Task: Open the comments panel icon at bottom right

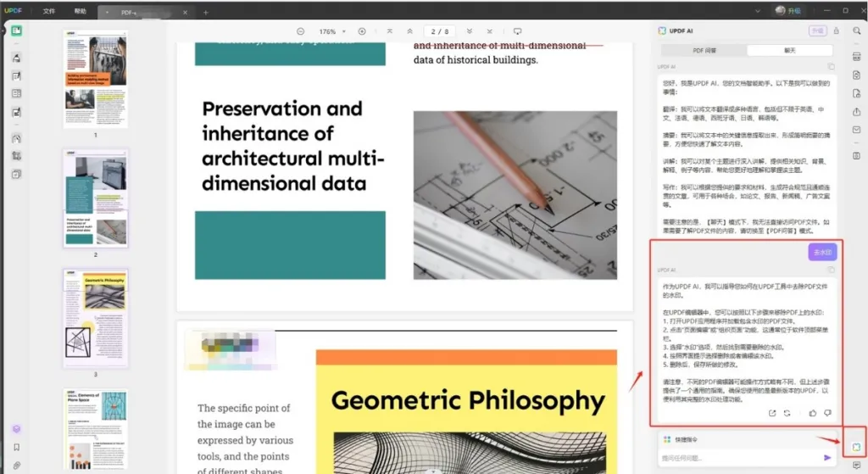Action: (x=856, y=466)
